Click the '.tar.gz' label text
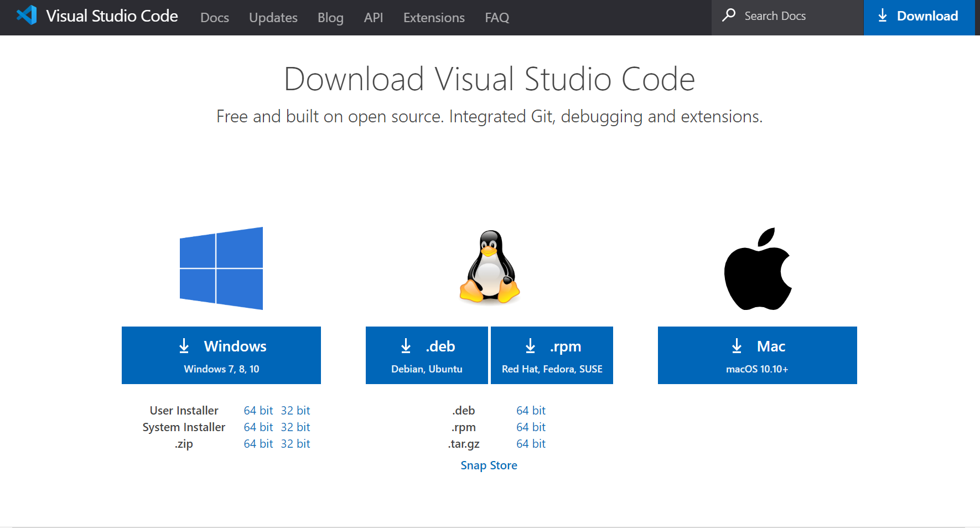The image size is (980, 528). (x=464, y=444)
